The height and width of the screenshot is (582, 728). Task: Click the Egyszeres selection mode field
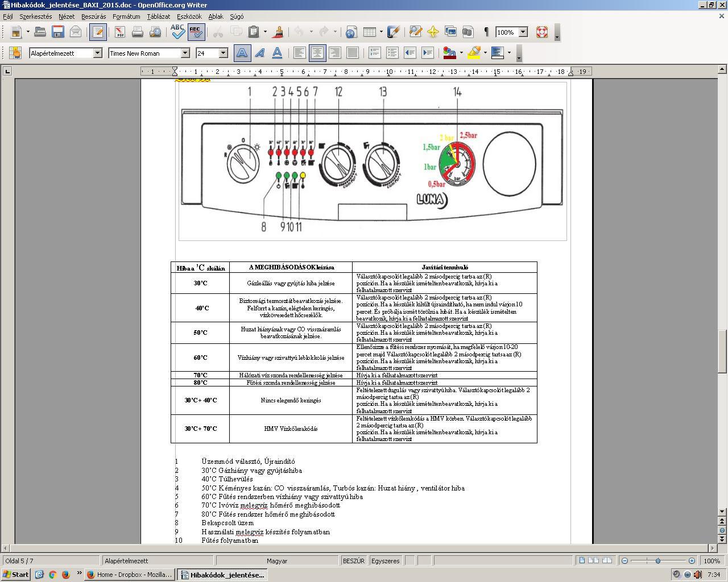pos(385,561)
